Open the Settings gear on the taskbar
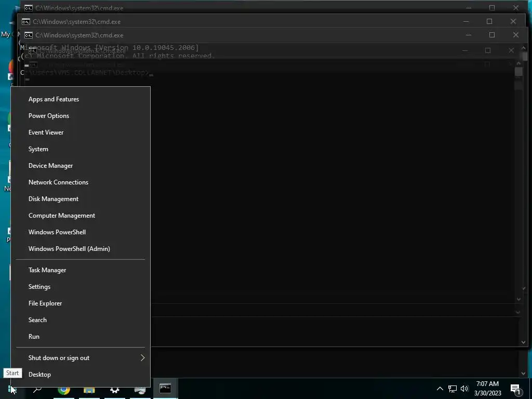 pyautogui.click(x=115, y=390)
